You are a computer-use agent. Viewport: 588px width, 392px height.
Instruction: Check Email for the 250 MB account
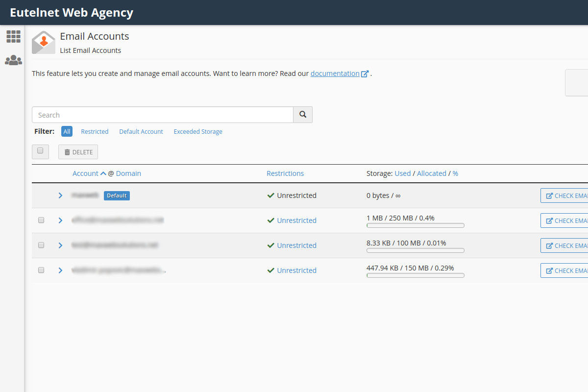click(564, 220)
